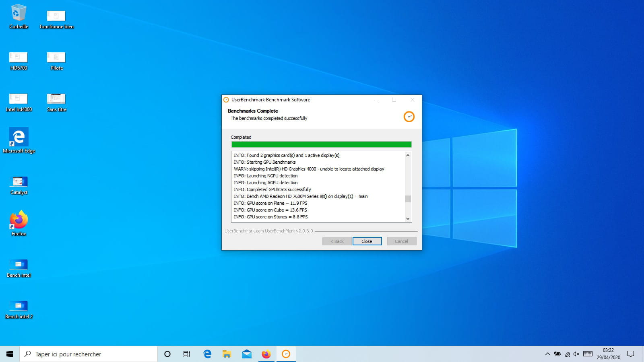Image resolution: width=644 pixels, height=362 pixels.
Task: Select the Microsoft Edge desktop shortcut
Action: point(19,140)
